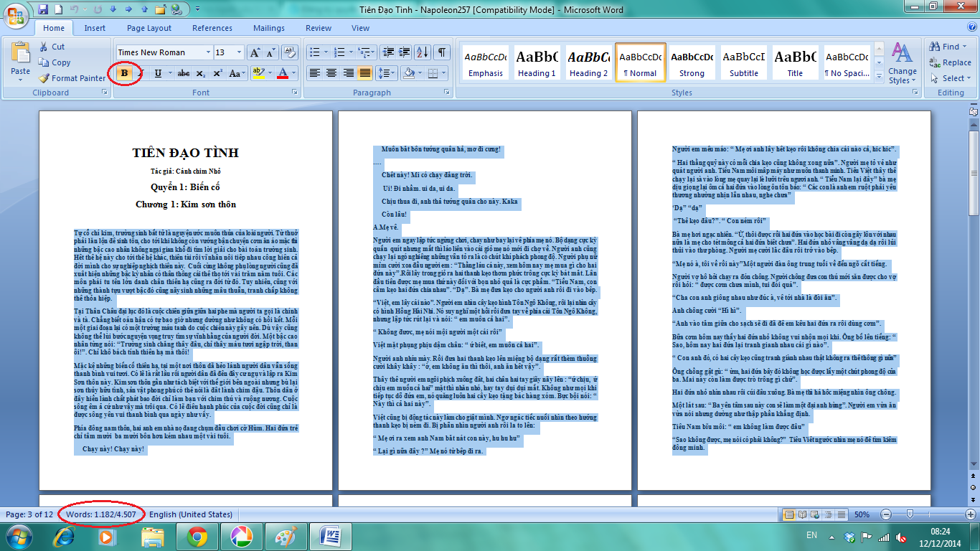Apply the Heading 2 style
The image size is (980, 551).
pos(588,62)
